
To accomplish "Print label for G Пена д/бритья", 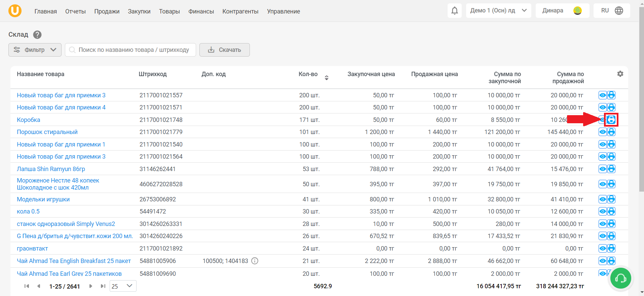I will (611, 236).
